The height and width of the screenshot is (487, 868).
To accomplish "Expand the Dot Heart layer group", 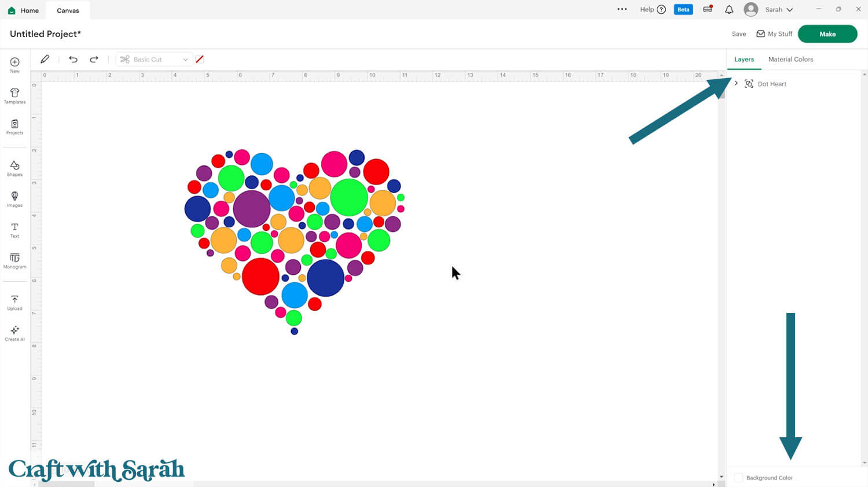I will [x=736, y=83].
